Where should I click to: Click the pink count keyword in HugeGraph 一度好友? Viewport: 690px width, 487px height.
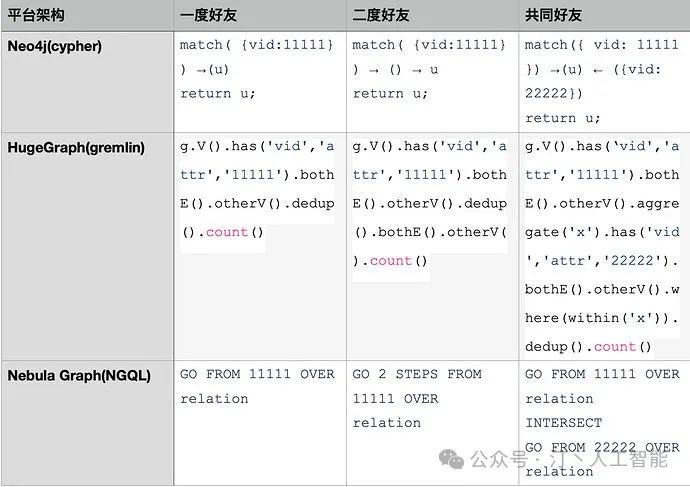coord(226,232)
